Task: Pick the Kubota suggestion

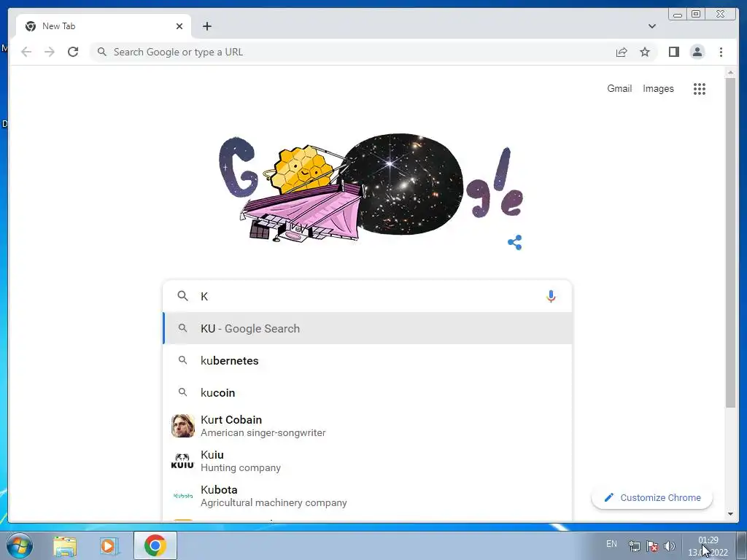Action: (x=368, y=496)
